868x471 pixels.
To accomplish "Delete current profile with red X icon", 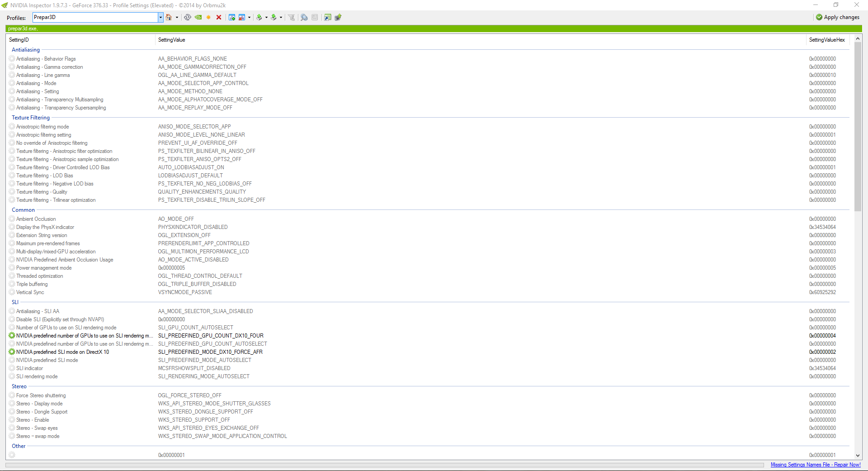I will [219, 17].
